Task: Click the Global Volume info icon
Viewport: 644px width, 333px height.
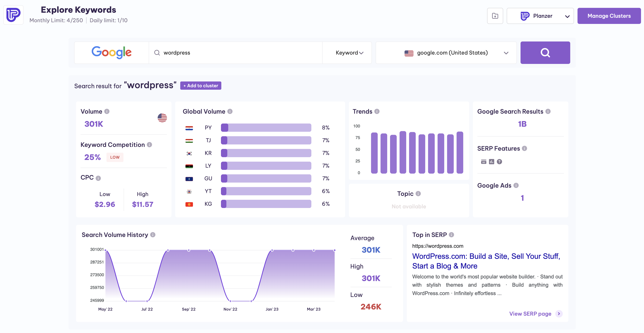Action: point(230,111)
